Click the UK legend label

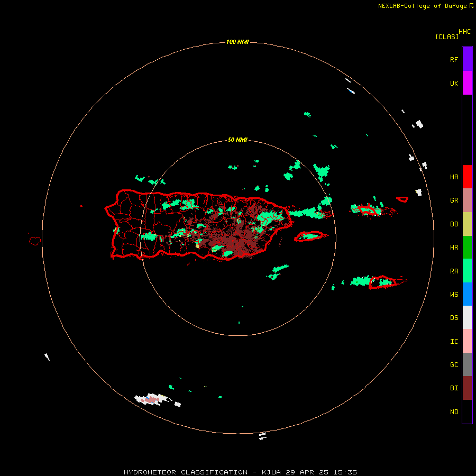(454, 83)
